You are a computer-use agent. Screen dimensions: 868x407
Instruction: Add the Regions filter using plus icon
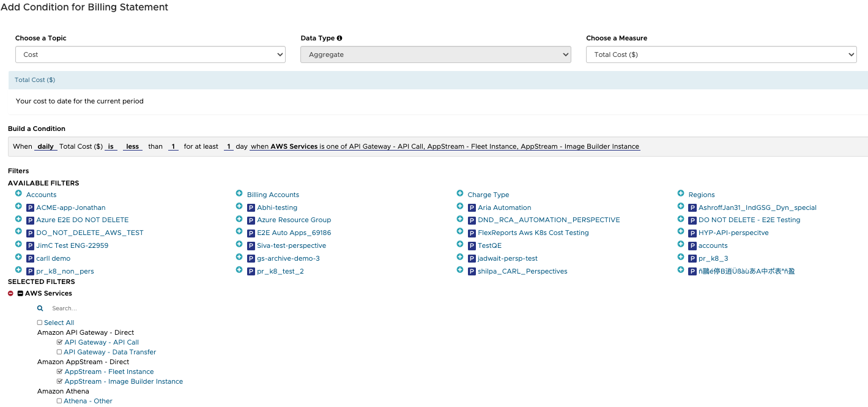tap(681, 193)
